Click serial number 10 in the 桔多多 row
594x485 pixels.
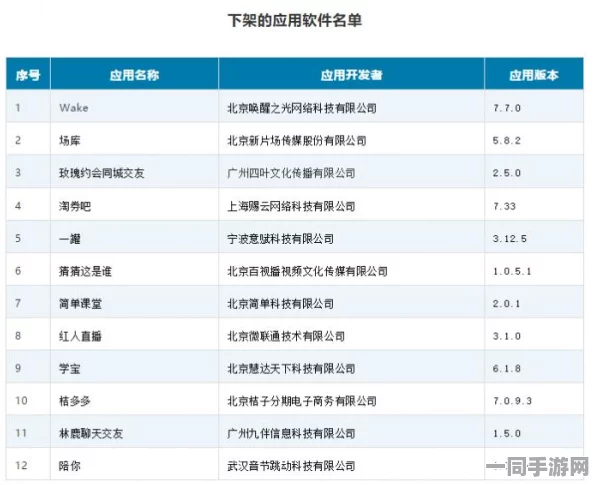click(x=21, y=401)
